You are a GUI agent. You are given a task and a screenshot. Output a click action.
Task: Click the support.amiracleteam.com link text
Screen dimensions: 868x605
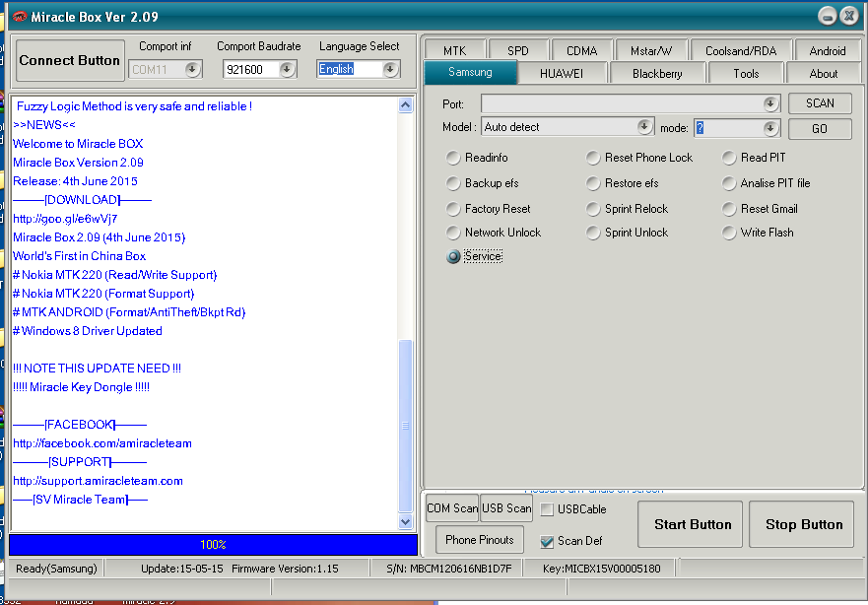point(98,481)
